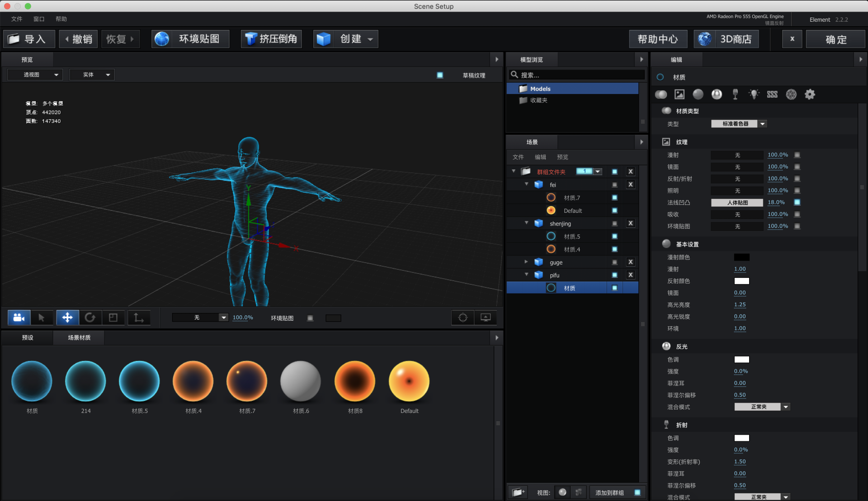Toggle the 添加到群组 checkbox
868x501 pixels.
click(637, 492)
